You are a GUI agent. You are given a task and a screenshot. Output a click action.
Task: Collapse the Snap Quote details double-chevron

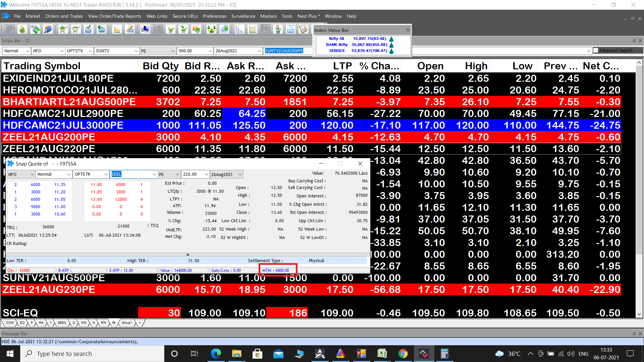tap(188, 255)
